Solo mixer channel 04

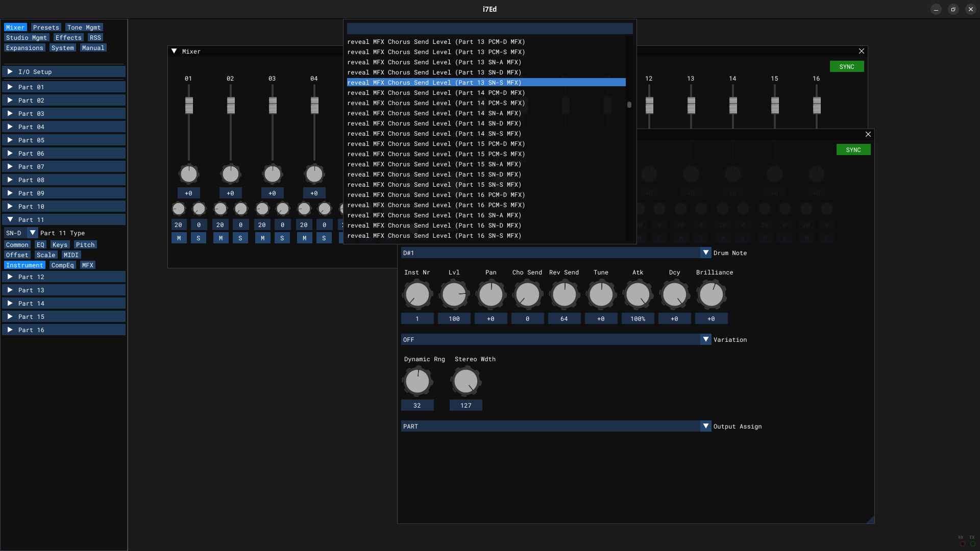coord(324,238)
